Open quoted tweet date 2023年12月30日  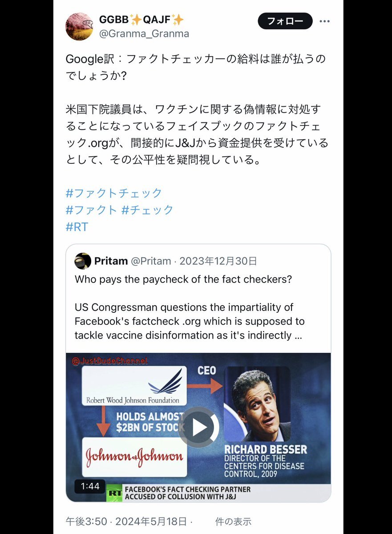(x=218, y=261)
